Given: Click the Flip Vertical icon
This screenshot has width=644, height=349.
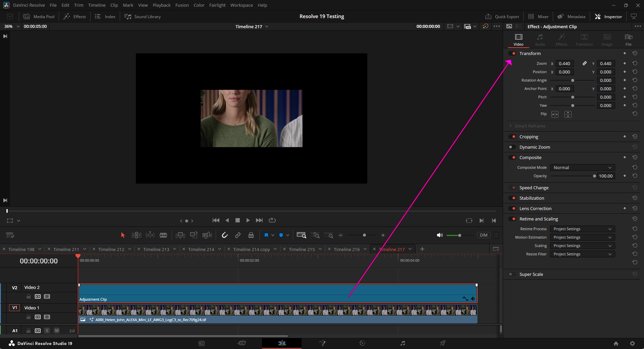Looking at the screenshot, I should (x=568, y=114).
